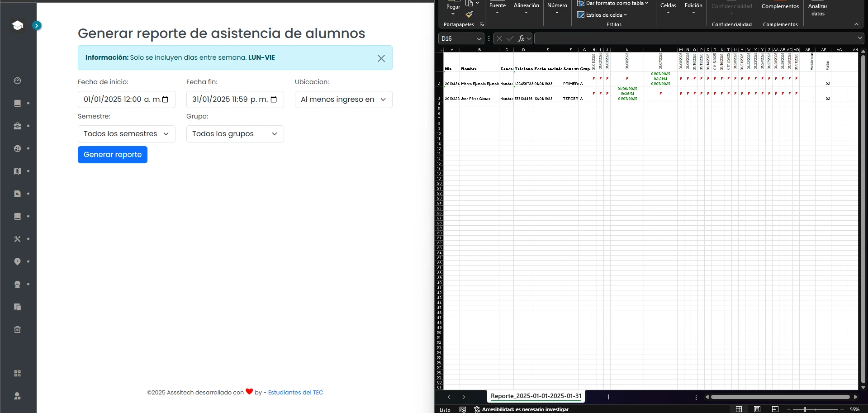Dismiss the Información alert banner
Viewport: 868px width, 413px height.
point(381,58)
